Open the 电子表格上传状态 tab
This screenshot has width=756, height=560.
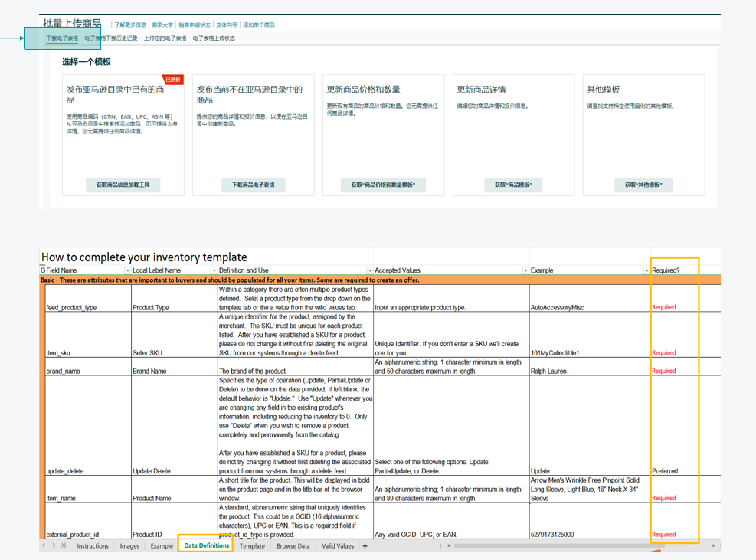(214, 38)
